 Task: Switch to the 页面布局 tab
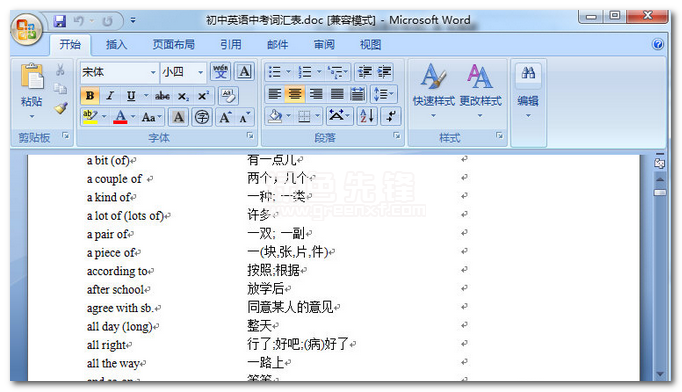coord(173,44)
